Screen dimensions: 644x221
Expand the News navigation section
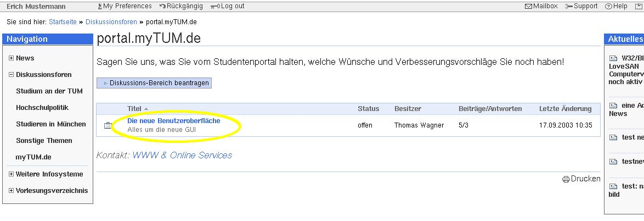tap(11, 58)
